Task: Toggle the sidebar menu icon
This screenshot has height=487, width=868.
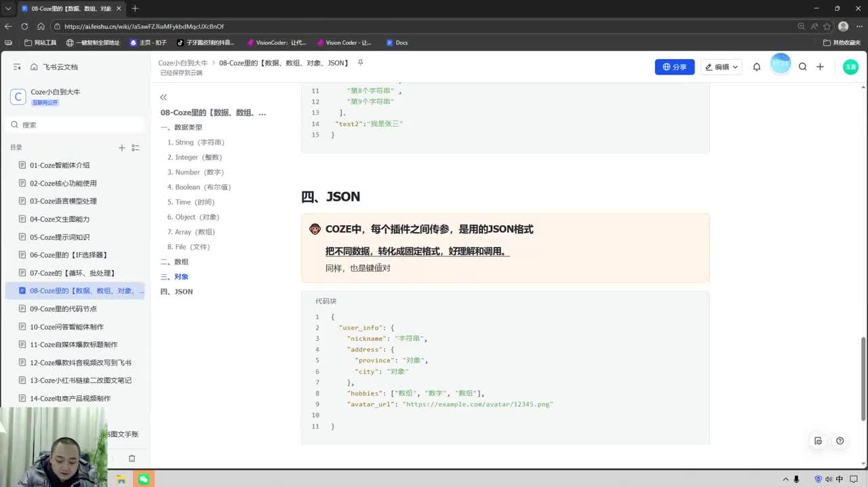Action: 17,67
